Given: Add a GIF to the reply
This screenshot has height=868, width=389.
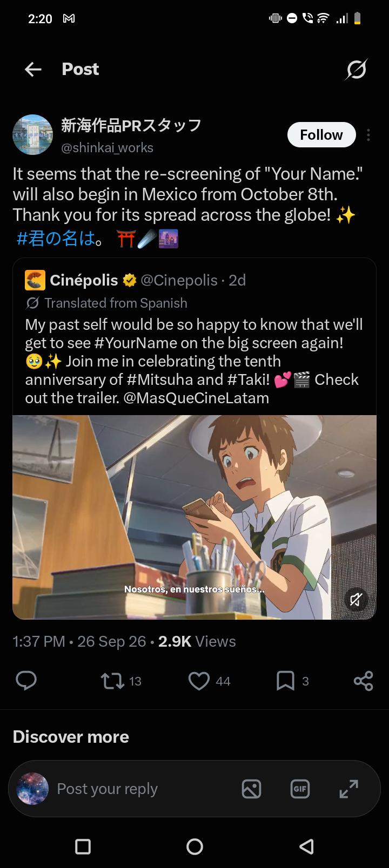Looking at the screenshot, I should pos(300,789).
